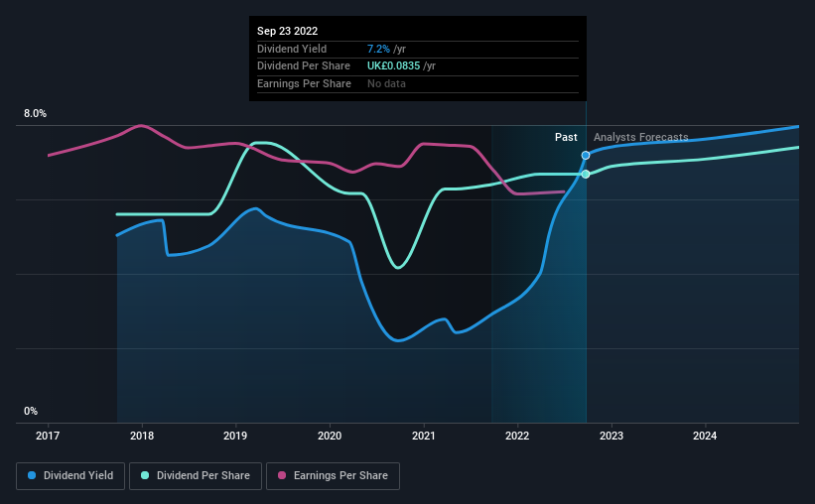Click the 2021 x-axis label
Screen dimensions: 815x504
(424, 436)
